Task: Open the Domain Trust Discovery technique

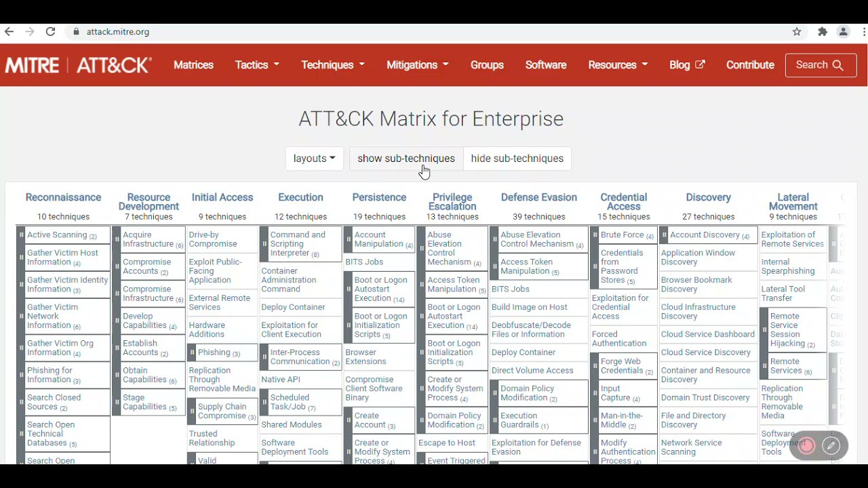Action: click(705, 398)
